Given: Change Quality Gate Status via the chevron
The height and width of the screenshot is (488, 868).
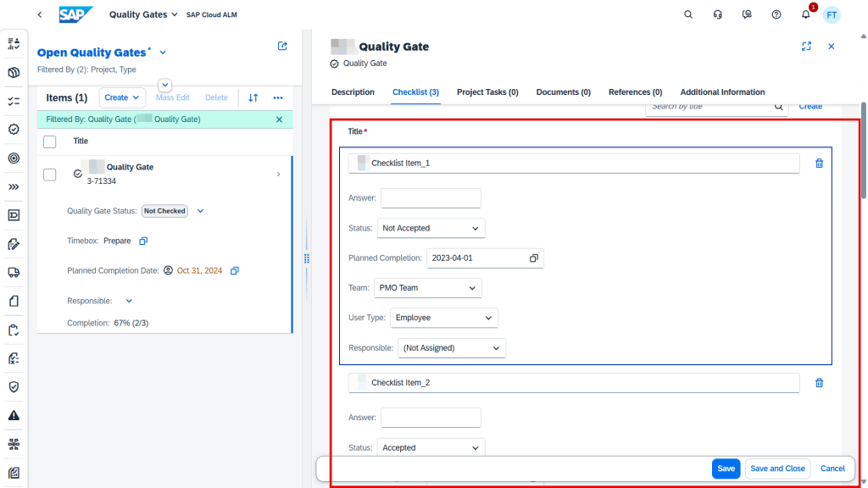Looking at the screenshot, I should click(x=200, y=211).
